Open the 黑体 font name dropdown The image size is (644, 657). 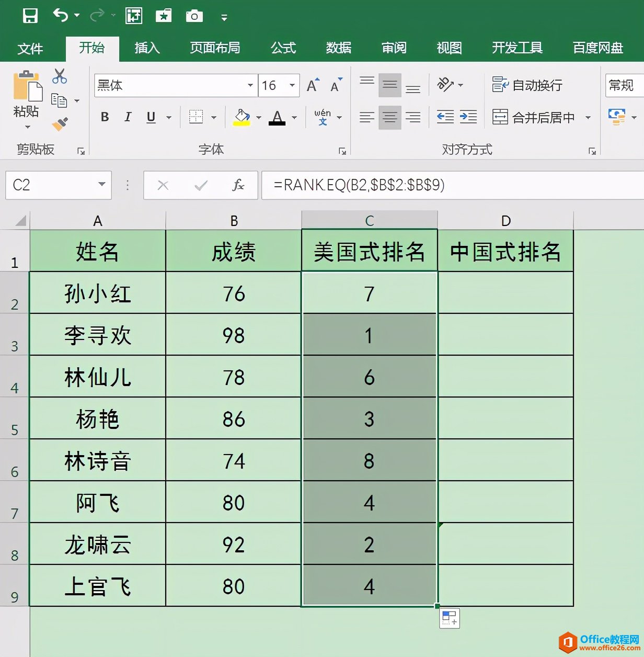250,85
